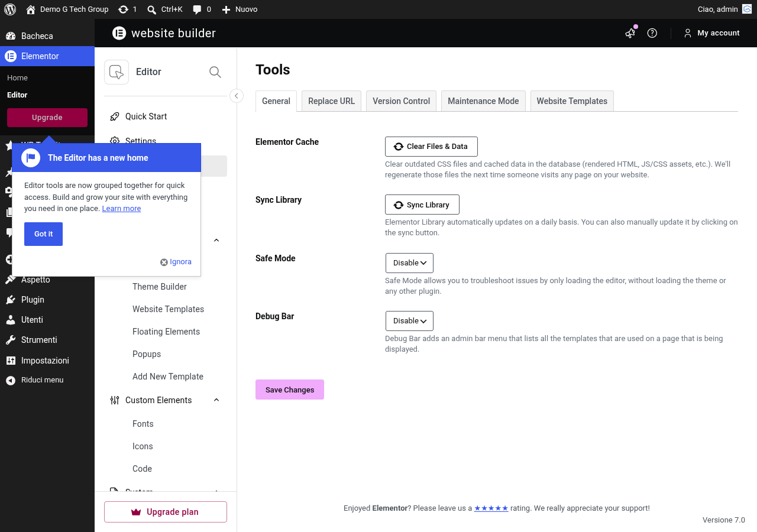Open the editor sidebar search
This screenshot has width=757, height=532.
coord(215,72)
